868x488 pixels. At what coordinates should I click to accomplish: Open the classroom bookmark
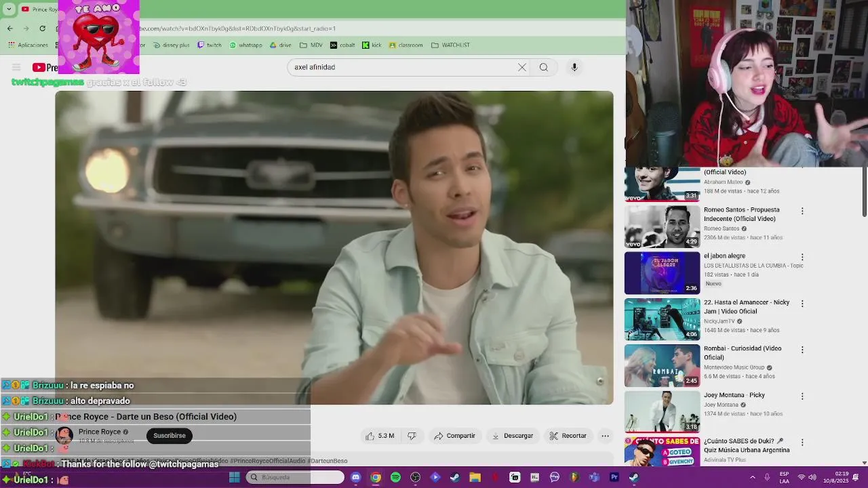click(406, 45)
